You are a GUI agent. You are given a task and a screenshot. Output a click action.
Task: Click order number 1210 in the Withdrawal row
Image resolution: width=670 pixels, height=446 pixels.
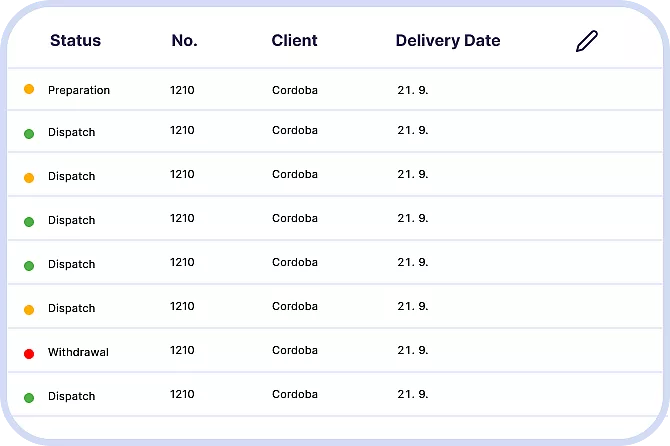(x=182, y=350)
